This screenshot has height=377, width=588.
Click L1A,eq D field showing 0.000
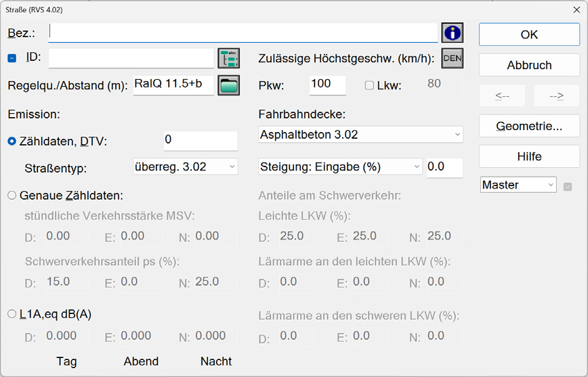pyautogui.click(x=67, y=336)
